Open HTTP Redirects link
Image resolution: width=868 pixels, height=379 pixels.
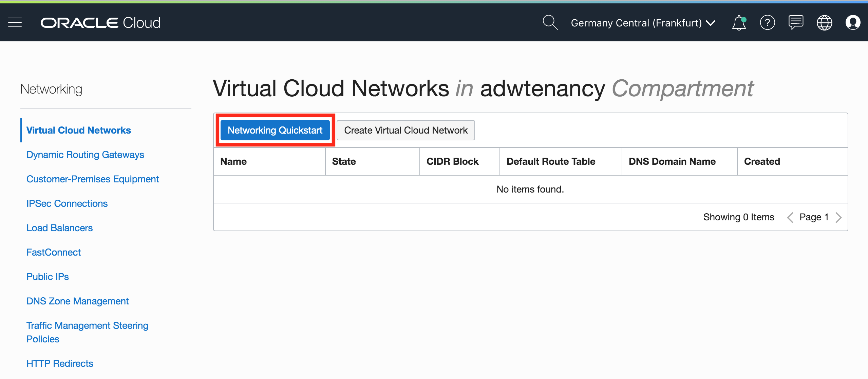coord(60,363)
